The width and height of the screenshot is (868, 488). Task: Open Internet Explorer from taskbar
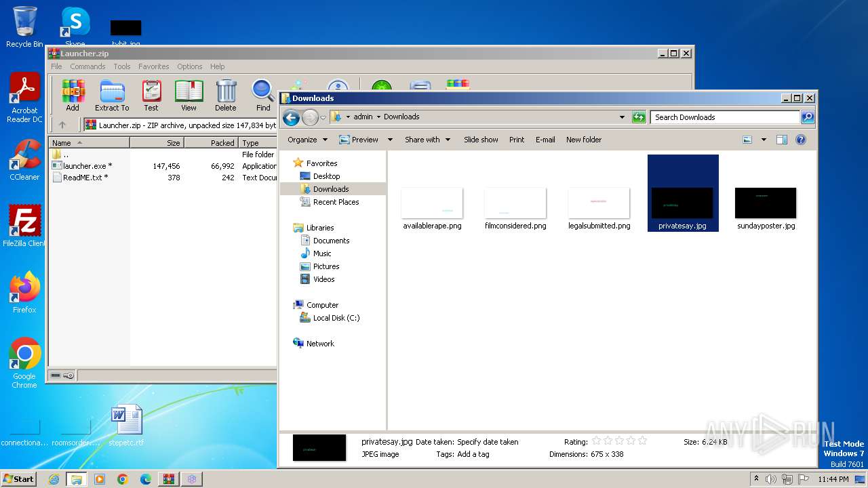tap(54, 479)
